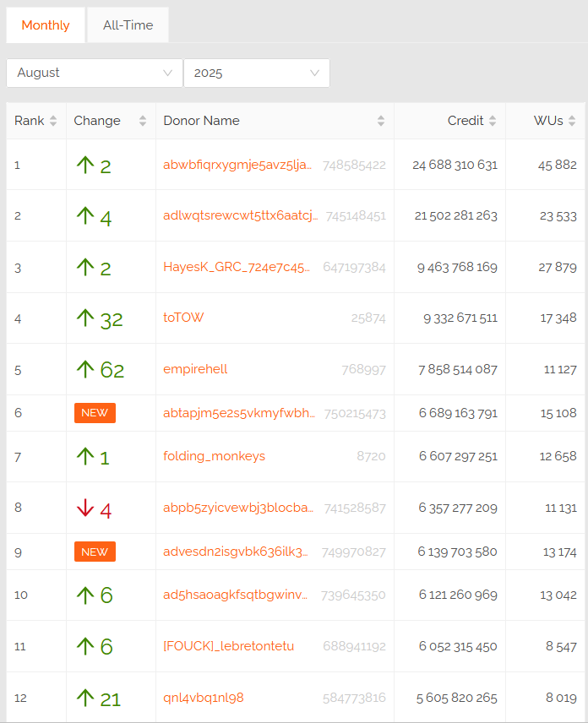The image size is (588, 723).
Task: Click the Credit column sort arrows
Action: [493, 121]
